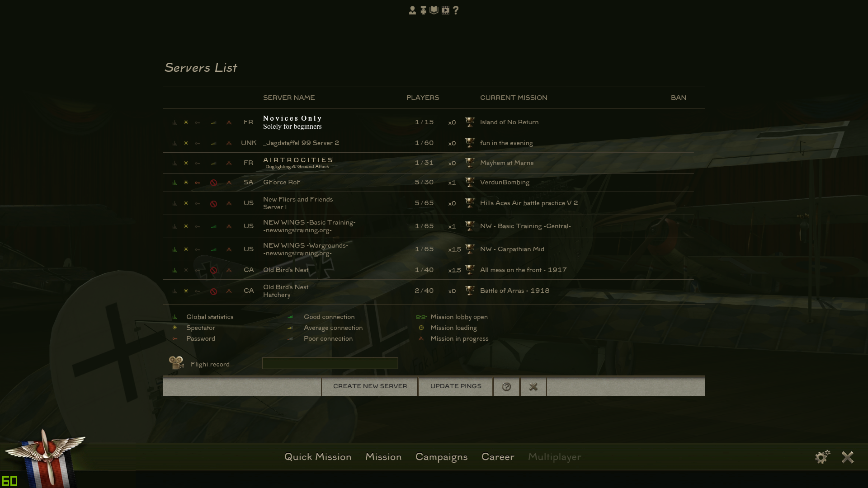Sort by the Players column header
Image resolution: width=868 pixels, height=488 pixels.
423,98
